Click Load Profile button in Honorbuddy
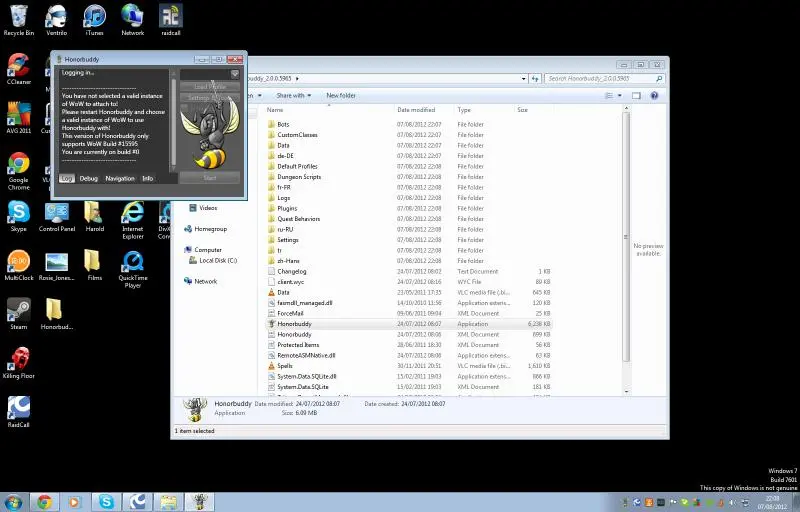This screenshot has height=512, width=800. (210, 87)
